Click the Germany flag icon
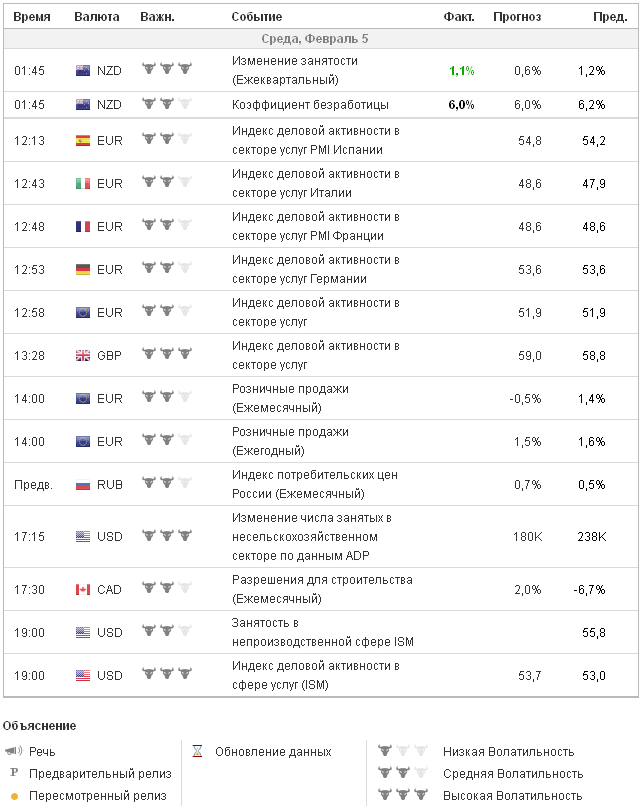The height and width of the screenshot is (810, 641). click(84, 270)
